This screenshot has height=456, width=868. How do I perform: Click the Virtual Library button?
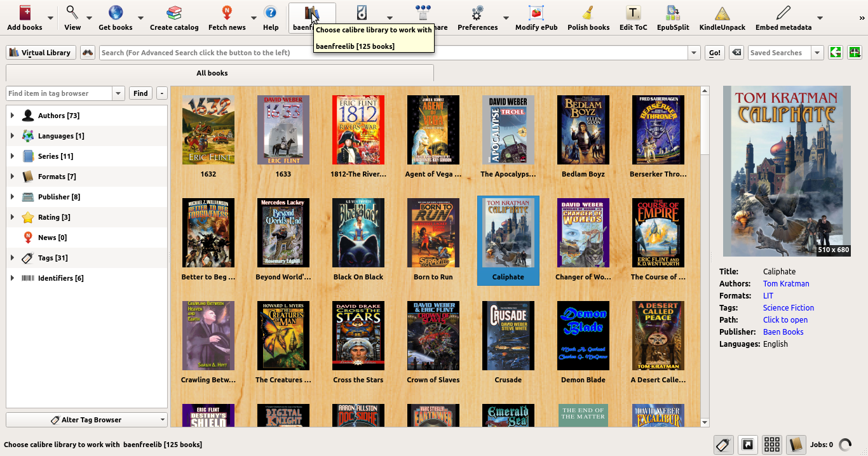[41, 53]
